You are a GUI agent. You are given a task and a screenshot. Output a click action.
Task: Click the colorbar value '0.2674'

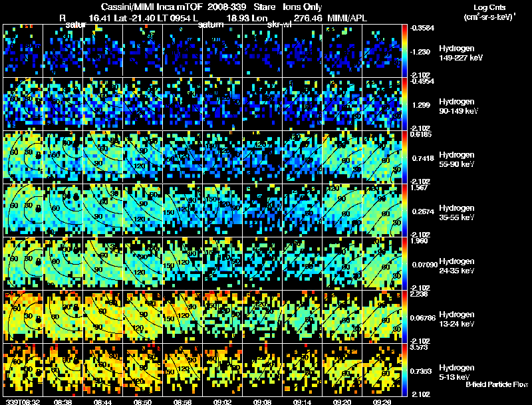(423, 211)
